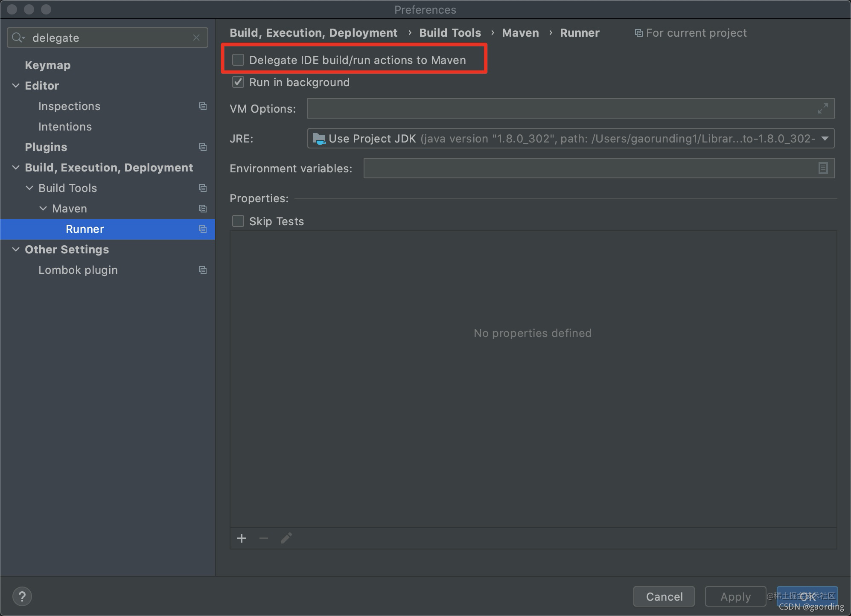Image resolution: width=851 pixels, height=616 pixels.
Task: Click project-level icon next to Lombok plugin
Action: click(x=203, y=270)
